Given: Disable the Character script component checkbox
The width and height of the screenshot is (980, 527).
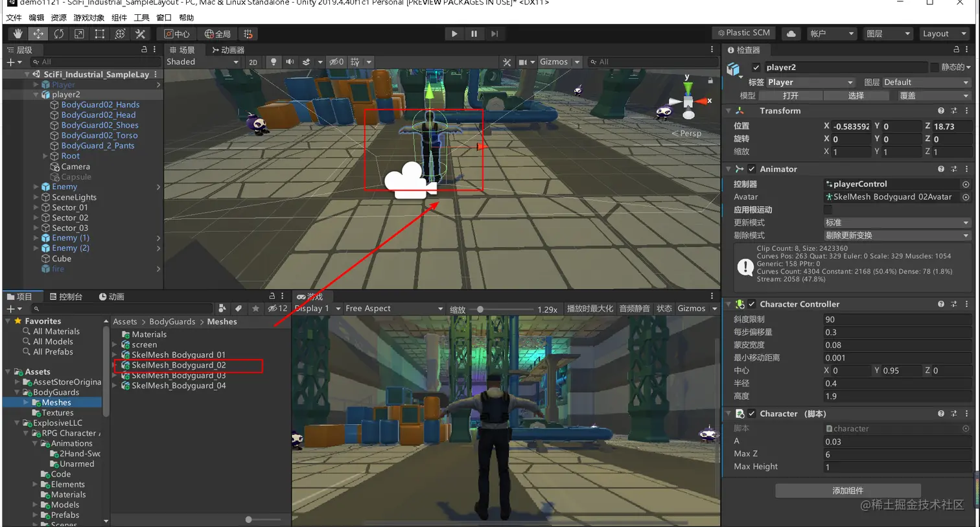Looking at the screenshot, I should click(751, 414).
